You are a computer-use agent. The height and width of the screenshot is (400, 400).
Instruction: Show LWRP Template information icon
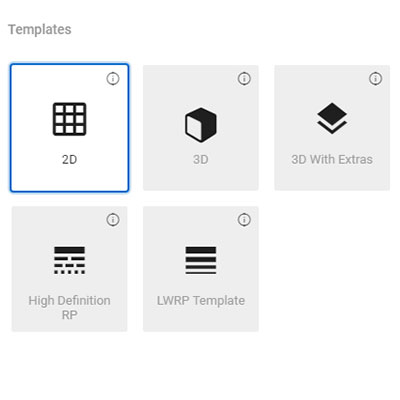(244, 220)
